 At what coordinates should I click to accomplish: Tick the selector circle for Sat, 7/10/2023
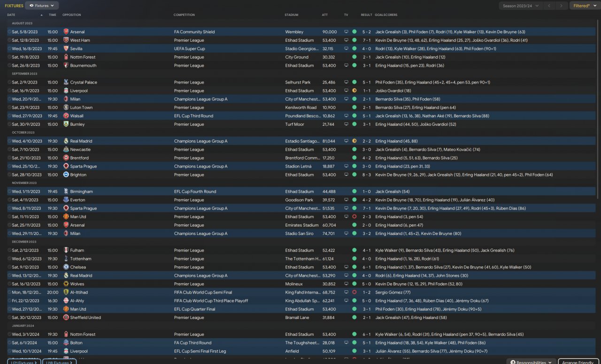tap(9, 150)
